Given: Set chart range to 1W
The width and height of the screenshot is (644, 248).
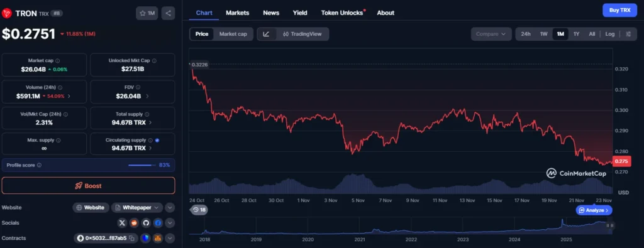Looking at the screenshot, I should point(544,34).
